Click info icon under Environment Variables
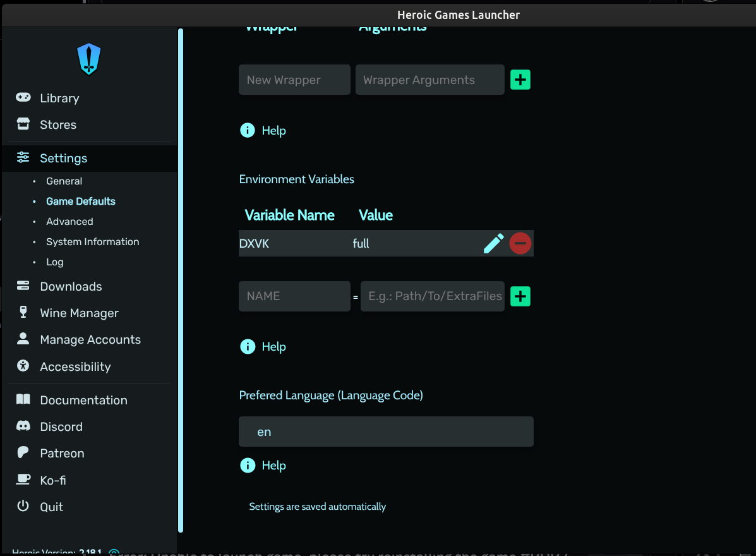The height and width of the screenshot is (556, 756). (x=248, y=346)
